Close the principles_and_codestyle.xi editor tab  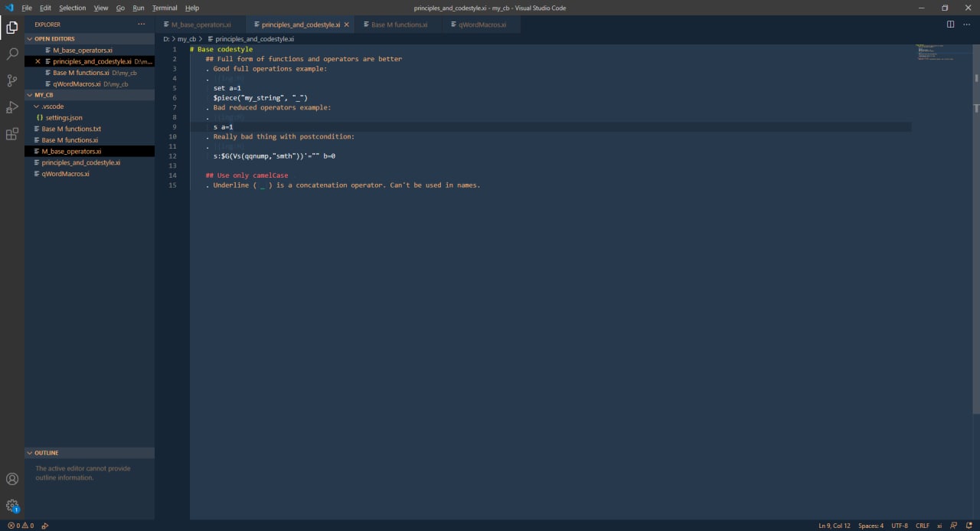(x=346, y=25)
